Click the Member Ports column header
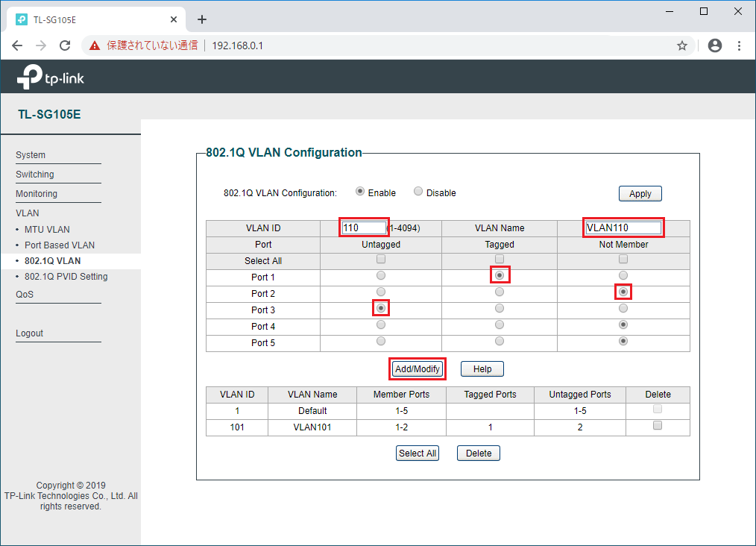 [x=402, y=395]
